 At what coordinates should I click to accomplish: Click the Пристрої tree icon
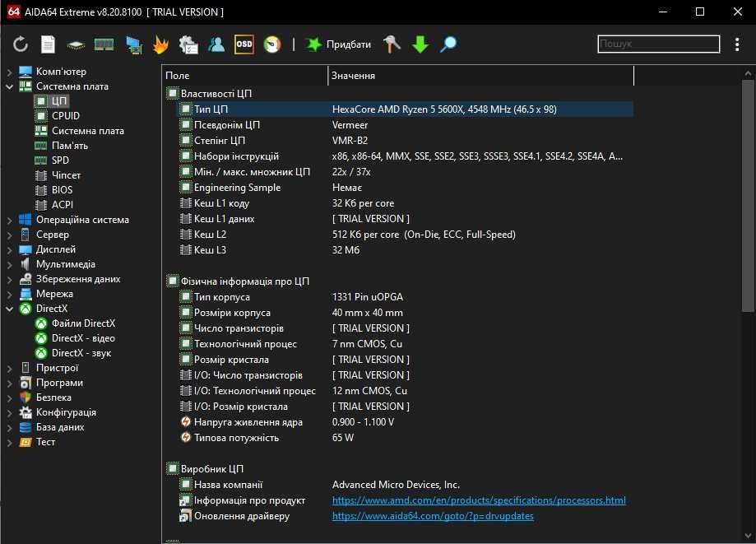pyautogui.click(x=25, y=368)
